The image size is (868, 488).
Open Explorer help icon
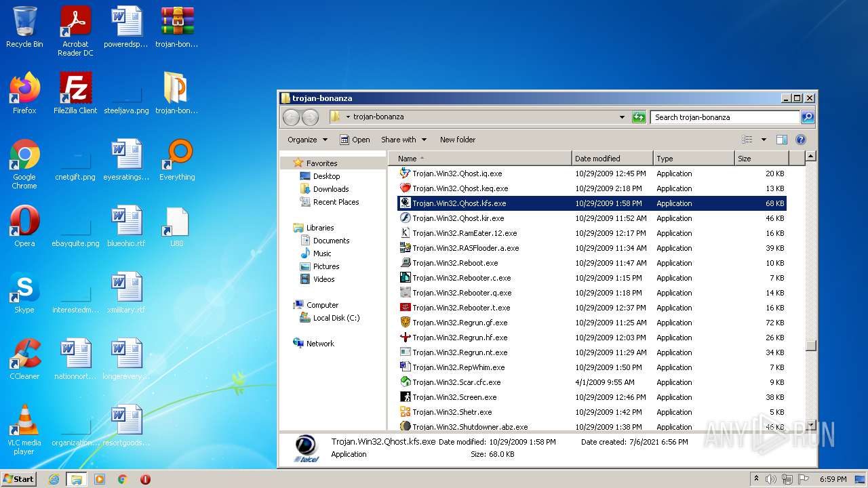click(800, 140)
